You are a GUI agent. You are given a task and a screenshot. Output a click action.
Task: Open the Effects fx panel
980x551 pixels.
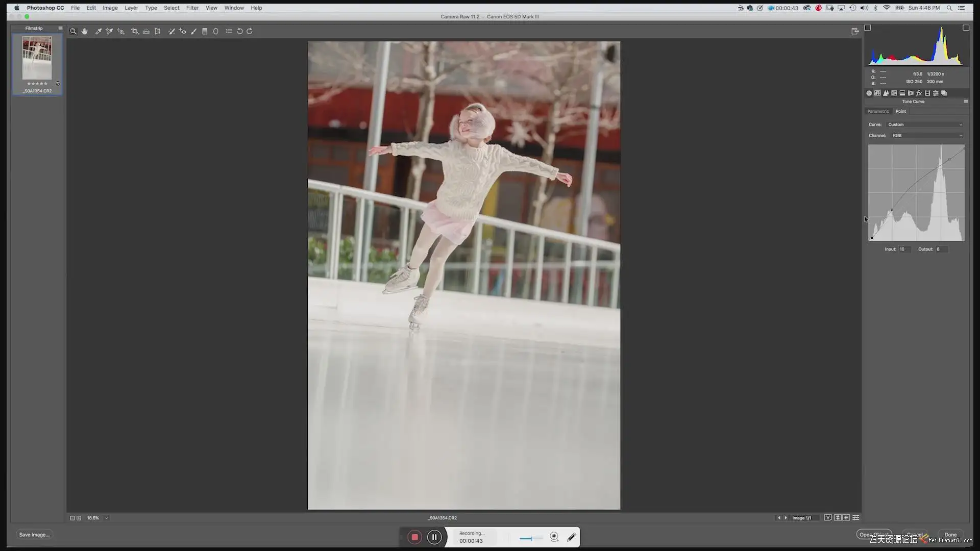[919, 93]
